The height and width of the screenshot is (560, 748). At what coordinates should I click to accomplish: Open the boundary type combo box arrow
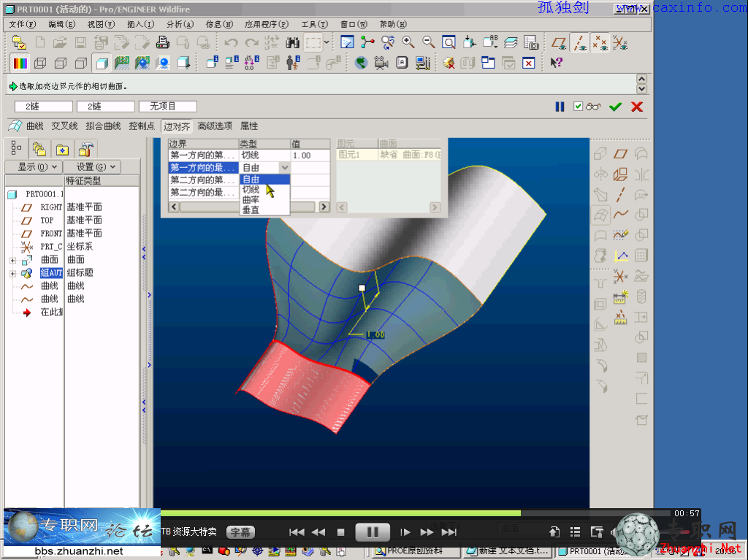click(x=285, y=167)
